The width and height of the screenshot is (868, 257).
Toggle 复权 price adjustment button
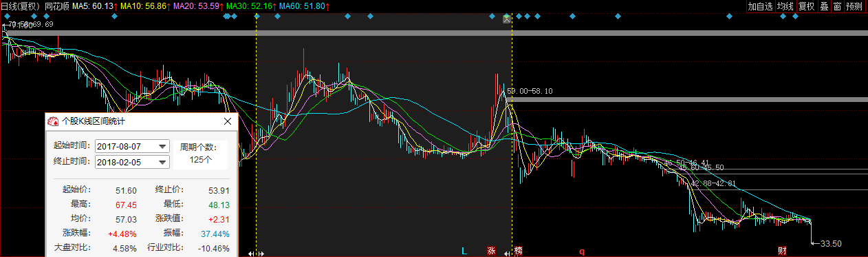coord(806,6)
